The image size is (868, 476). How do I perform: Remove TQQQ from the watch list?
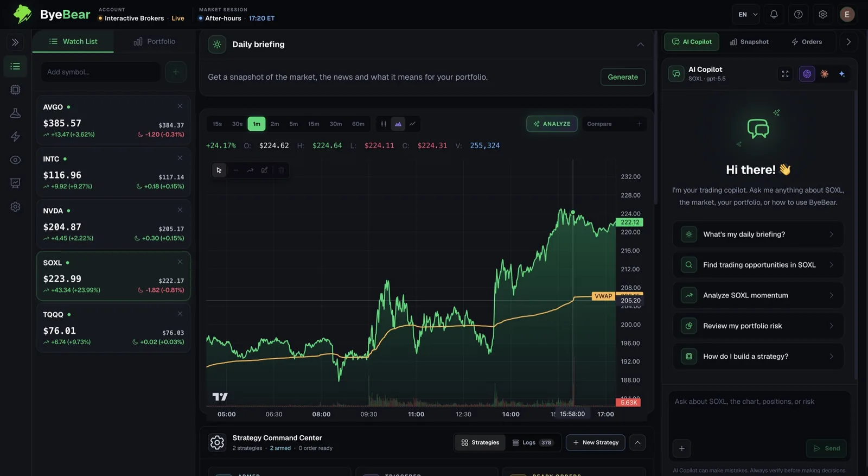[x=180, y=313]
